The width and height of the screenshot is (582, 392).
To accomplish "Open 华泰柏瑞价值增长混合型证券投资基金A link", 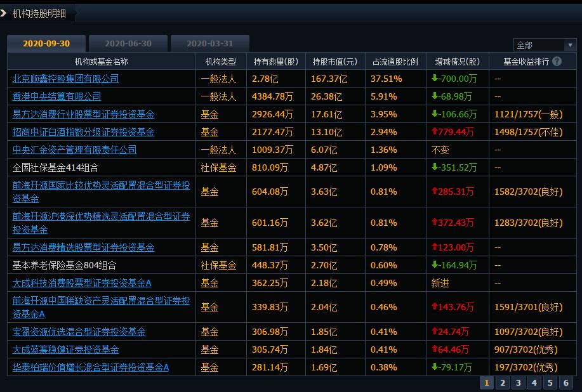I will click(x=91, y=367).
